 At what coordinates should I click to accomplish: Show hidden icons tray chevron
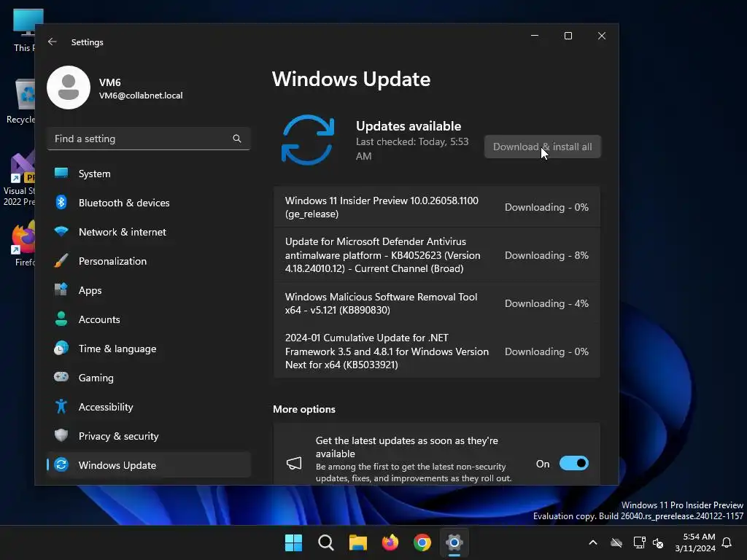pos(593,542)
